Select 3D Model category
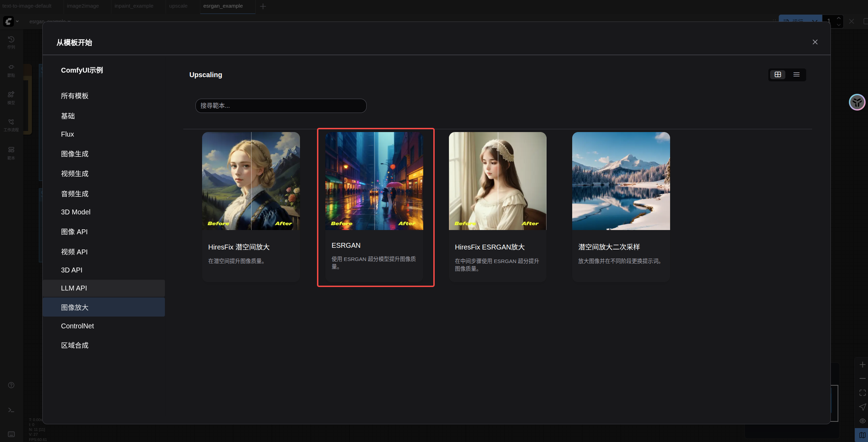Viewport: 868px width, 442px height. pos(103,212)
